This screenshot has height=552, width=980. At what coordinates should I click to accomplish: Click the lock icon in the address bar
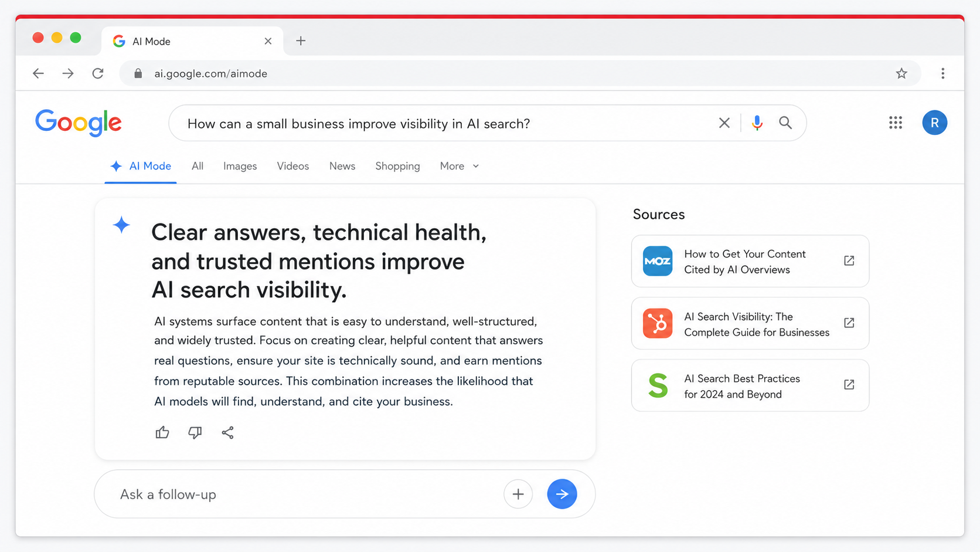(138, 73)
